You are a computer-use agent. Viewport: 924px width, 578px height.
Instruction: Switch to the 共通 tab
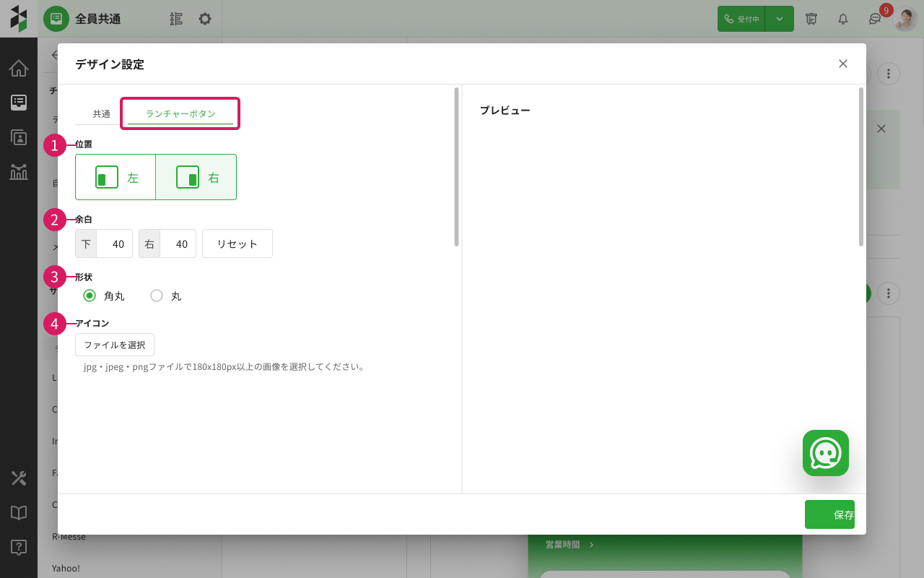pyautogui.click(x=102, y=114)
